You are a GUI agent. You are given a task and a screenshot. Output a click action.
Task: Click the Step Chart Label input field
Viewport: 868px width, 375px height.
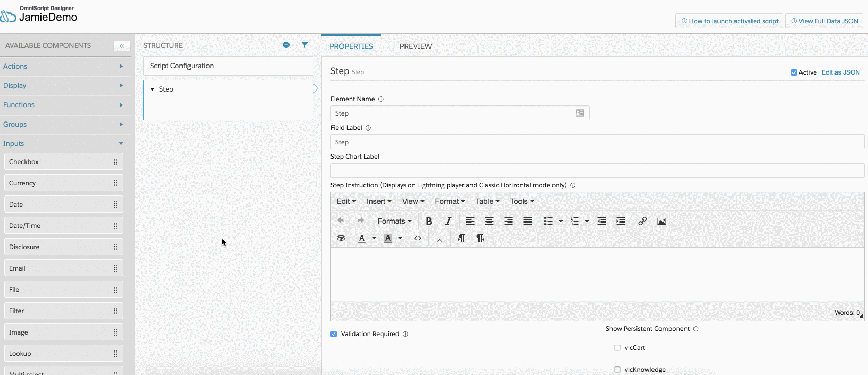(x=597, y=170)
